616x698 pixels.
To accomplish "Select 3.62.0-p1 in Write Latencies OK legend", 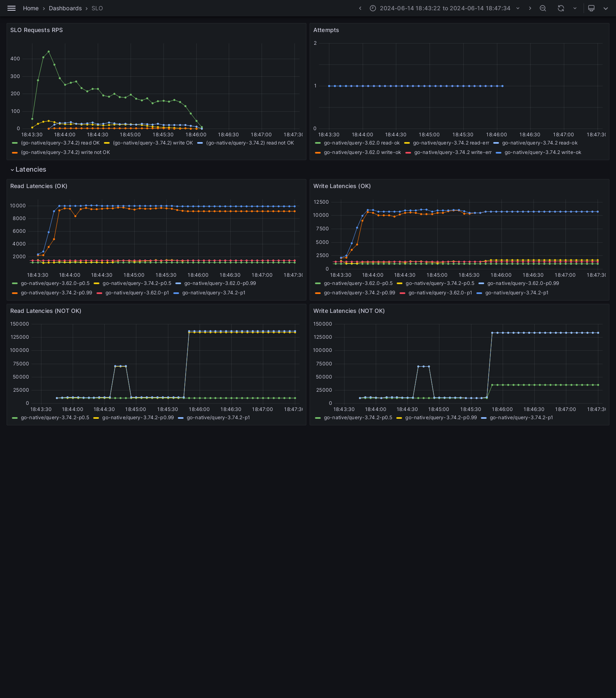I will click(x=440, y=293).
